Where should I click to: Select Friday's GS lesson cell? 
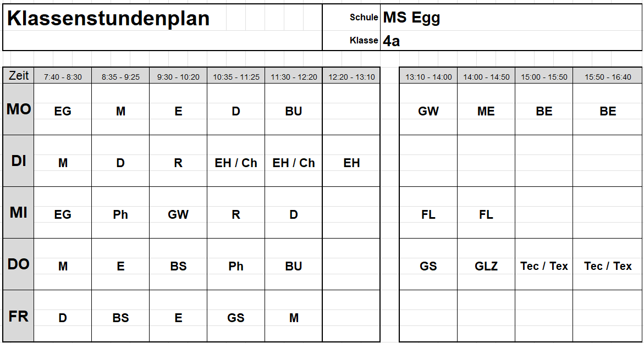(236, 316)
